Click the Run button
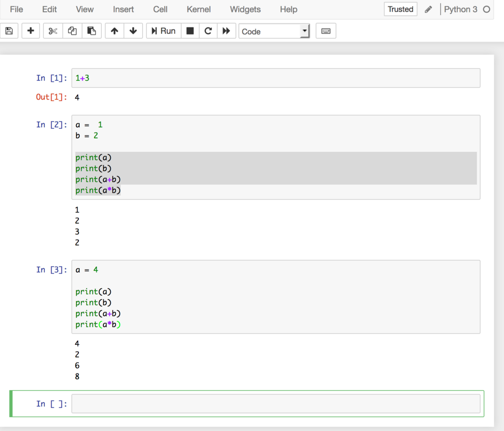The height and width of the screenshot is (431, 504). 163,31
